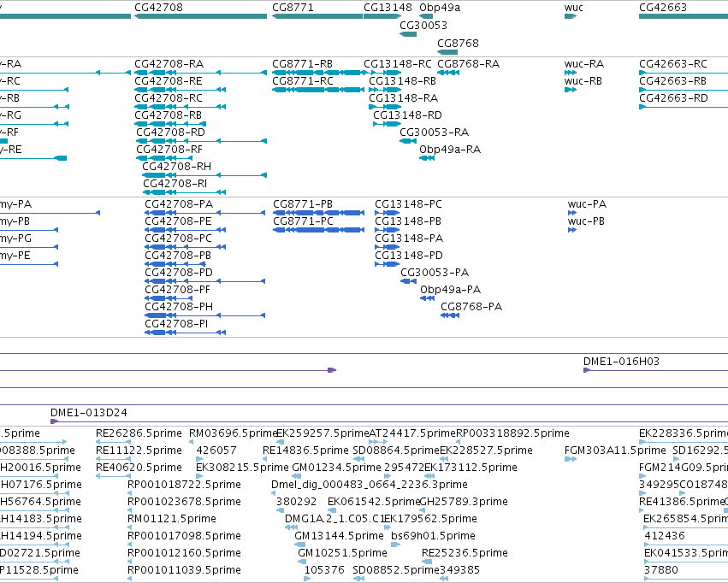The width and height of the screenshot is (728, 583).
Task: Select transcript CG42708-RF
Action: 169,150
